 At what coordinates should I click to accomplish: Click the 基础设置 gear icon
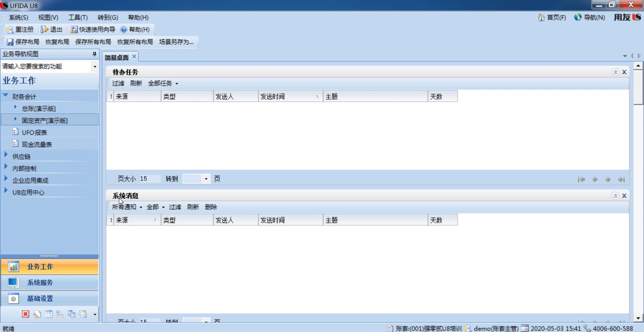14,299
